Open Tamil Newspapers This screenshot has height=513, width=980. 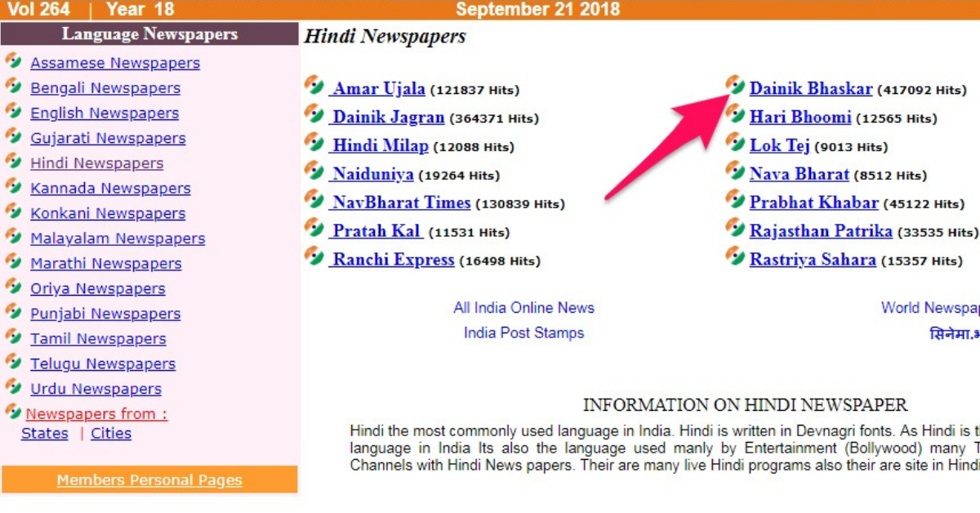pyautogui.click(x=98, y=339)
